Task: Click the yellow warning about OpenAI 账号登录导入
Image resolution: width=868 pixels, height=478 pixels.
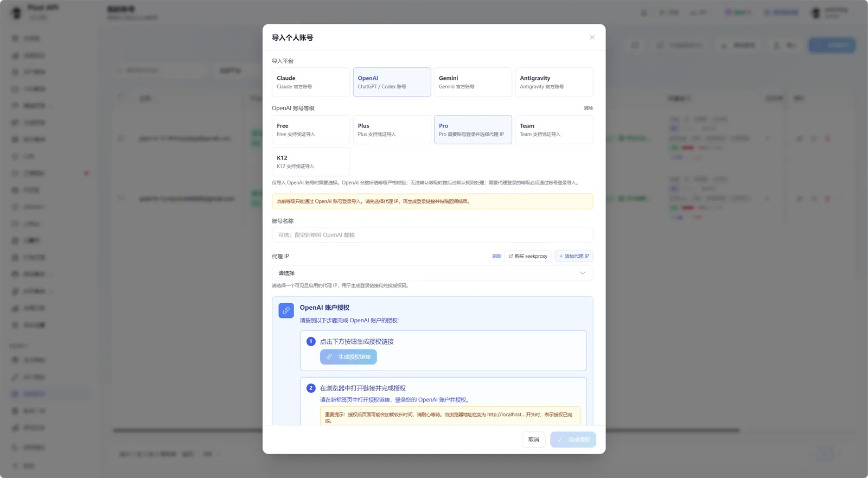Action: click(x=432, y=201)
